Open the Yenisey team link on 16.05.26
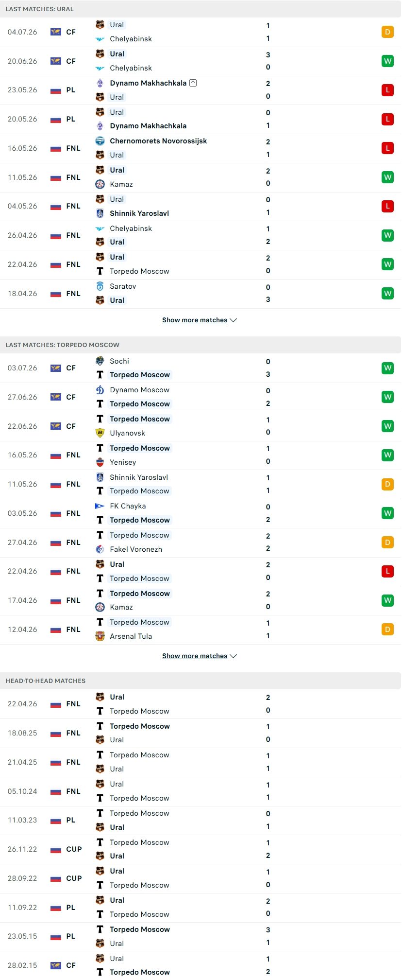The height and width of the screenshot is (980, 402). pyautogui.click(x=123, y=462)
